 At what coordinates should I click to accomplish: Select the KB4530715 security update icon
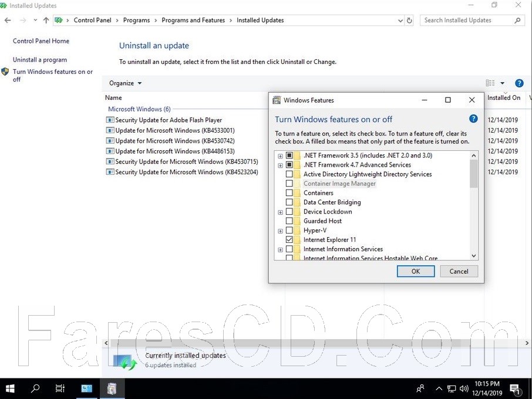(110, 162)
